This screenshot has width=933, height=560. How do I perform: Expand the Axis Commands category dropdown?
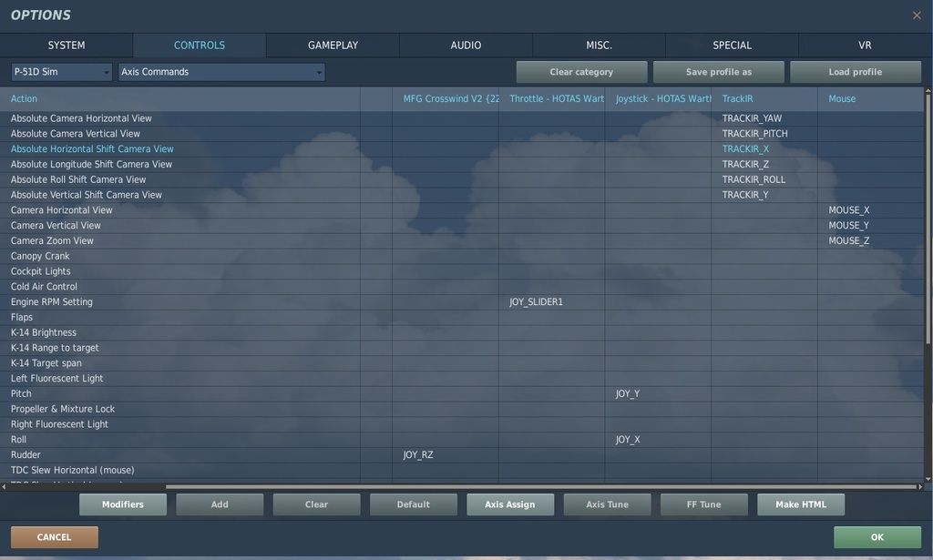coord(221,72)
